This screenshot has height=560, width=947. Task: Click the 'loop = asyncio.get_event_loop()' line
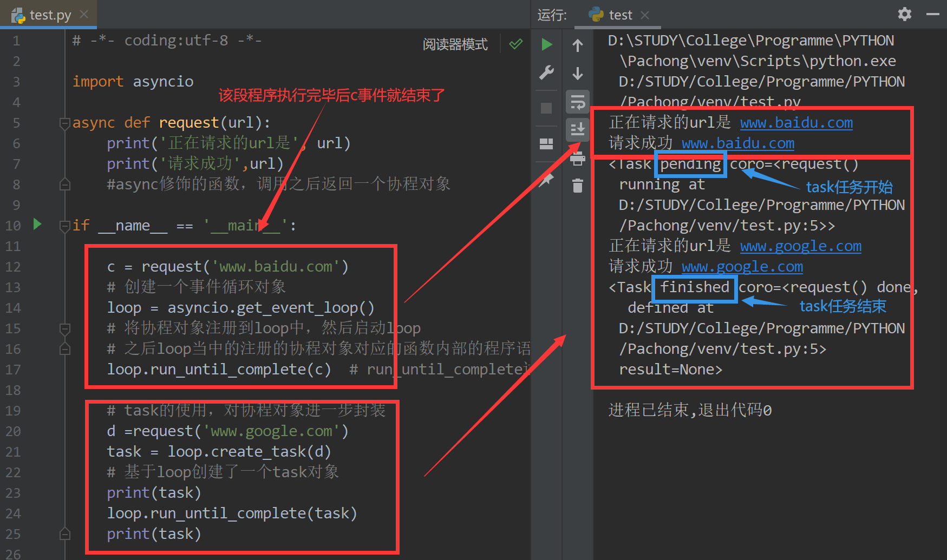click(x=241, y=308)
